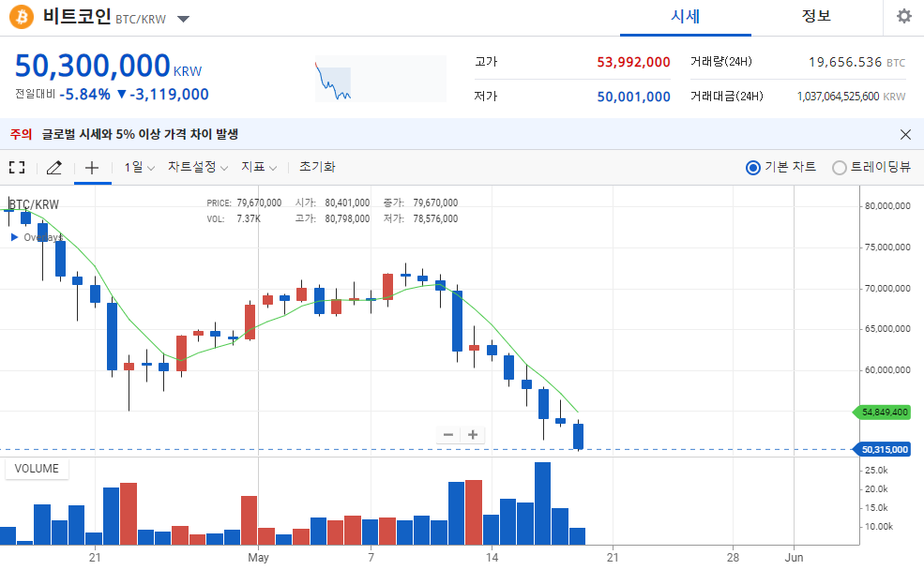
Task: Click the tallest blue volume bar
Action: coord(543,503)
